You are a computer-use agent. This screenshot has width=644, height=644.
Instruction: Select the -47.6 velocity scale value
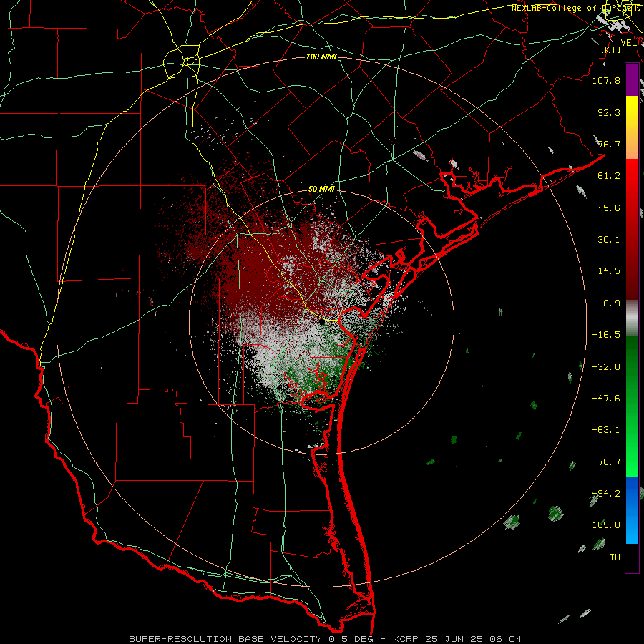point(606,399)
